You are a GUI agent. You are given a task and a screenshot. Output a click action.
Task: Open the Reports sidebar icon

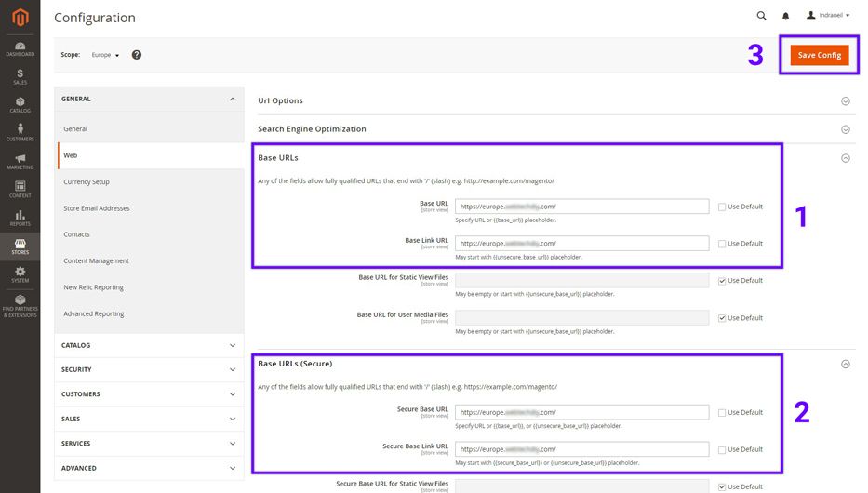pyautogui.click(x=20, y=218)
